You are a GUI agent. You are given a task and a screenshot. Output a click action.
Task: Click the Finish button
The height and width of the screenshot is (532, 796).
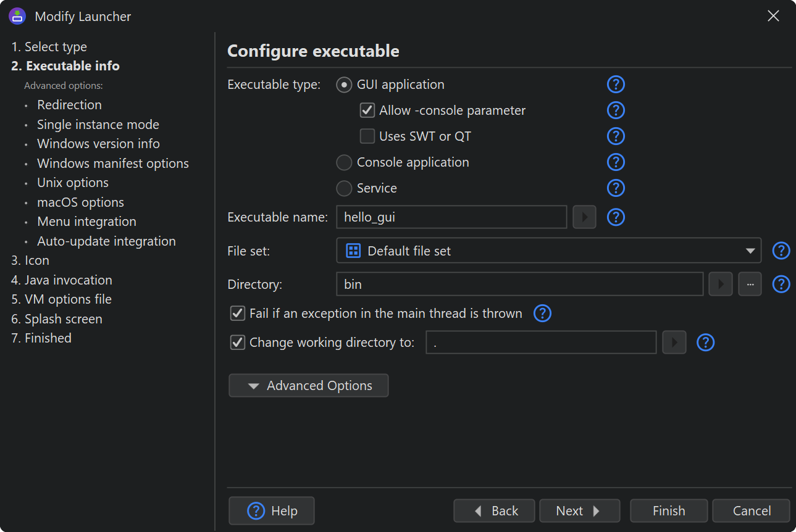click(669, 511)
